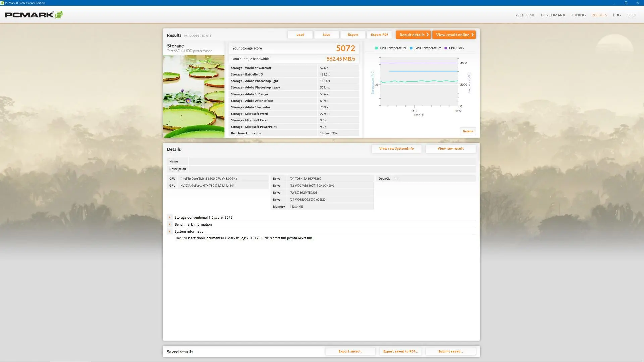Image resolution: width=644 pixels, height=362 pixels.
Task: Open Result details
Action: pos(413,35)
